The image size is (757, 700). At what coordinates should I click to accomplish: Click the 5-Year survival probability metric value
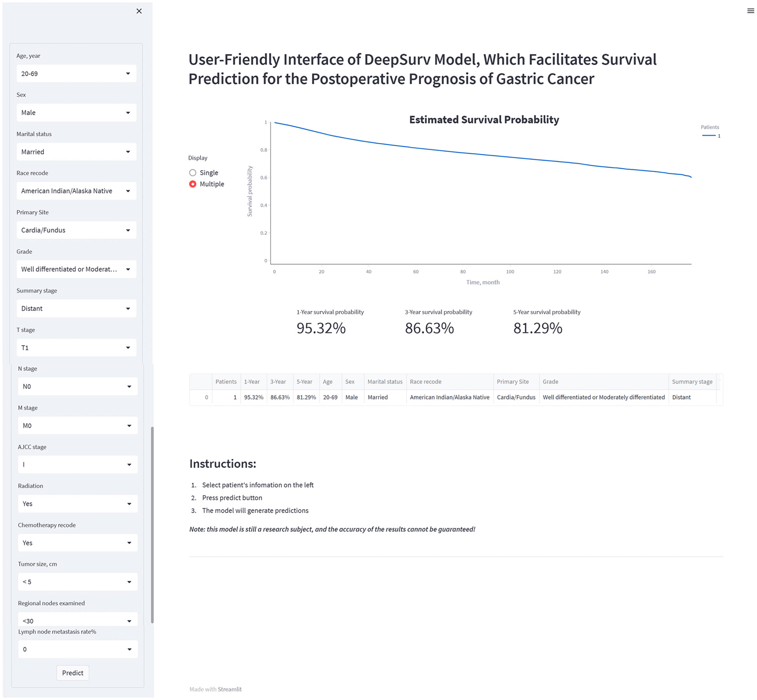pyautogui.click(x=538, y=328)
